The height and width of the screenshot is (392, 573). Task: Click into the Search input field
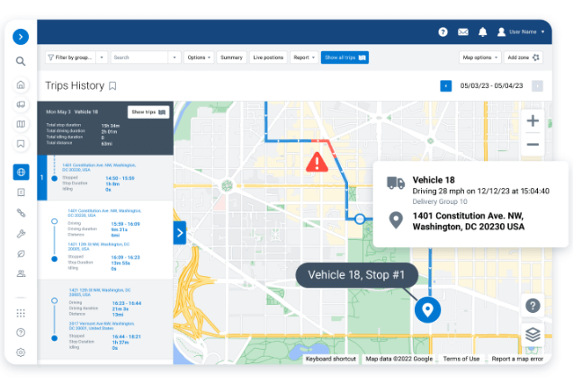point(139,58)
